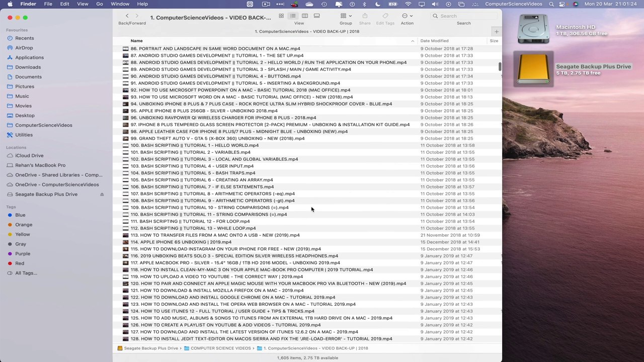Screen dimensions: 644x362
Task: Go back to the previous folder
Action: point(127,16)
